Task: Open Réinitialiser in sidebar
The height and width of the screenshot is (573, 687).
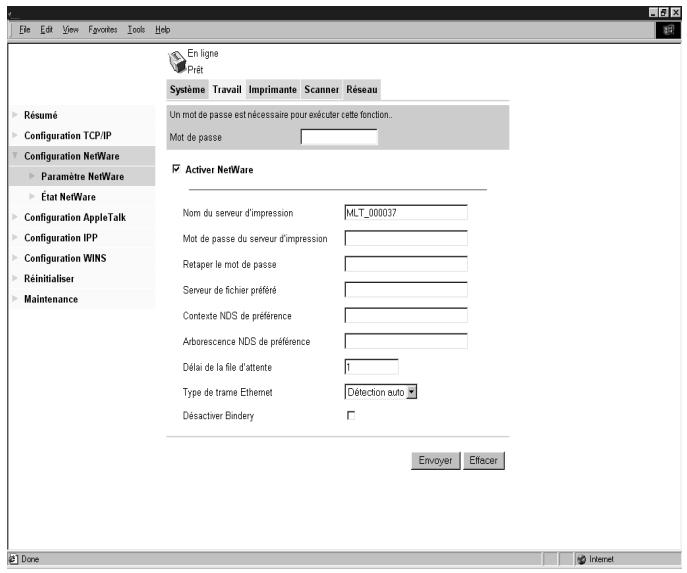Action: pyautogui.click(x=49, y=279)
